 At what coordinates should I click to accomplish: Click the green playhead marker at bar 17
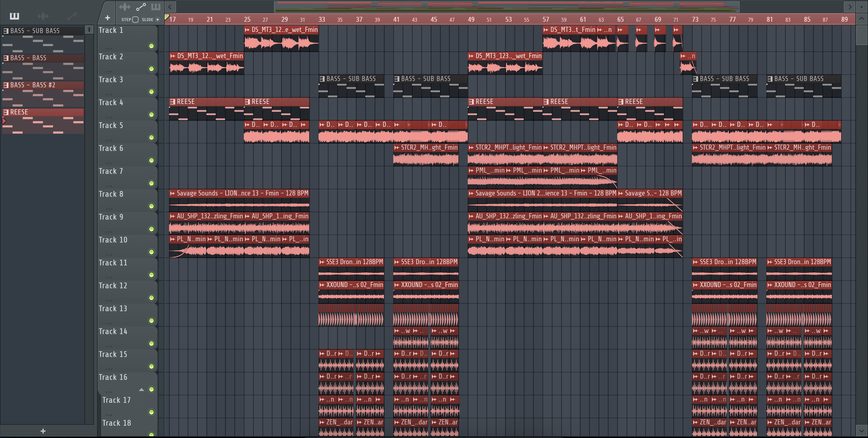pyautogui.click(x=166, y=17)
